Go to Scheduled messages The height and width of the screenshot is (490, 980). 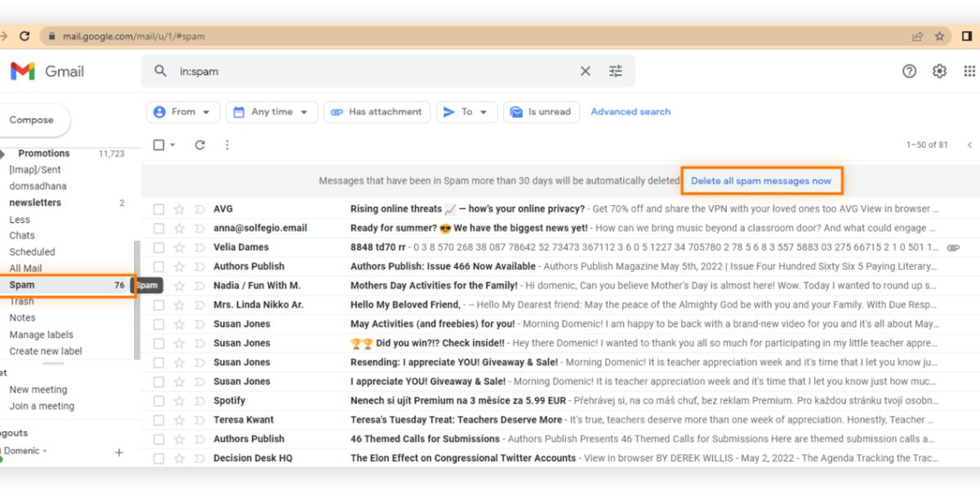(32, 252)
